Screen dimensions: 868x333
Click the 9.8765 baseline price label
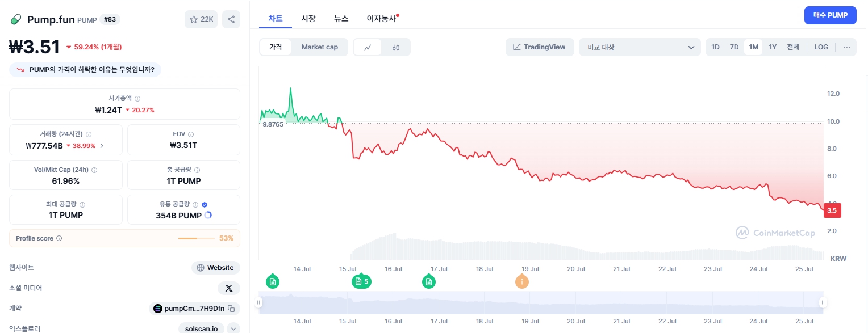[273, 124]
